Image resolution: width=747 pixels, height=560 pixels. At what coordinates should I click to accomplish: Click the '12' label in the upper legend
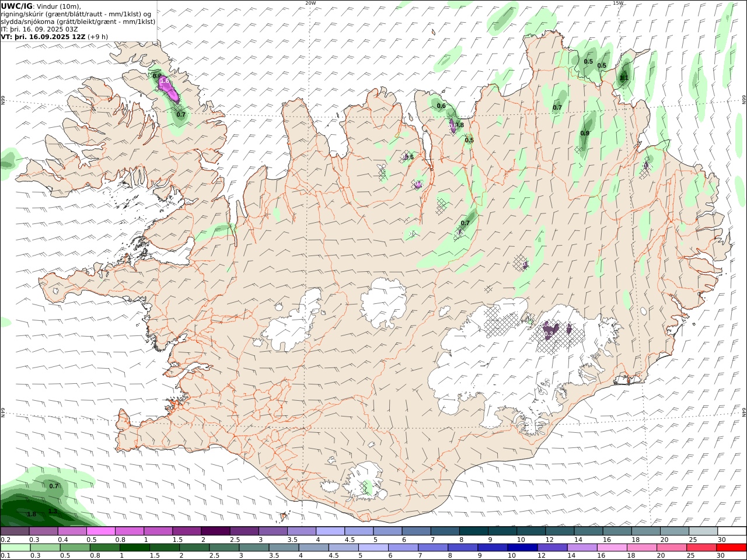pyautogui.click(x=549, y=540)
